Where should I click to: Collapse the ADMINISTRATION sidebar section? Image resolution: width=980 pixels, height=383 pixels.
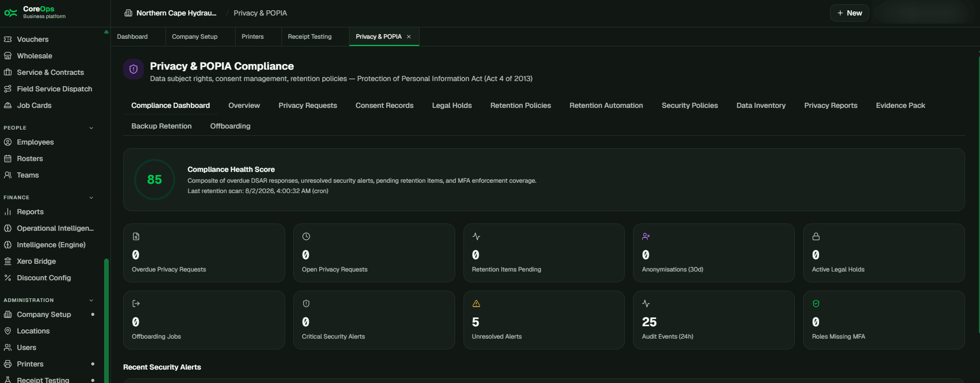click(x=91, y=300)
